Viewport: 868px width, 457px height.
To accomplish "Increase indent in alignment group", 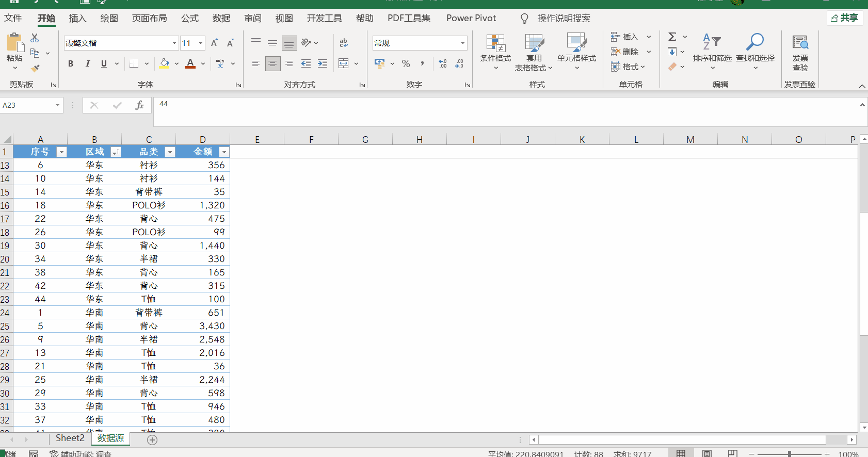I will 323,63.
